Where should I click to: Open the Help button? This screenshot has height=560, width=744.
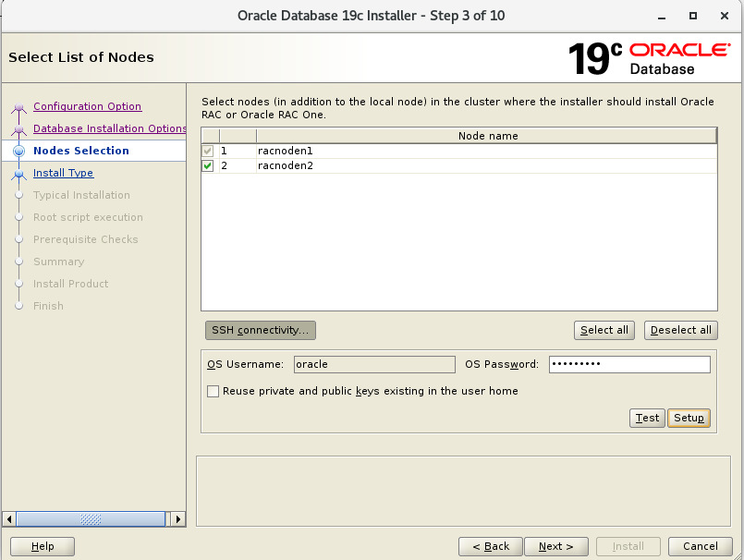[x=43, y=547]
